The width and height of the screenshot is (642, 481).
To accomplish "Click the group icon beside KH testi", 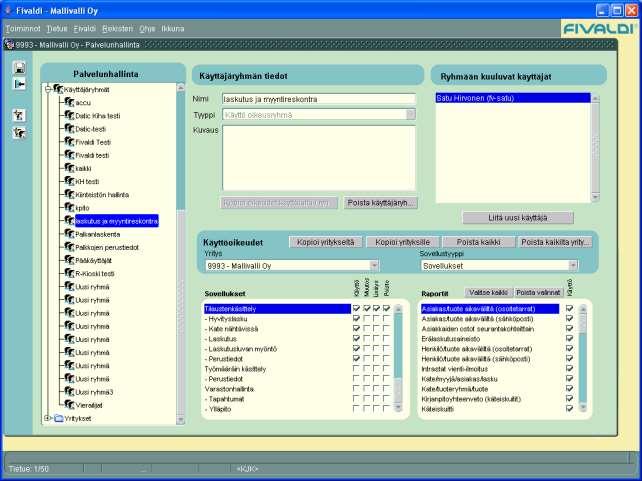I will click(69, 181).
